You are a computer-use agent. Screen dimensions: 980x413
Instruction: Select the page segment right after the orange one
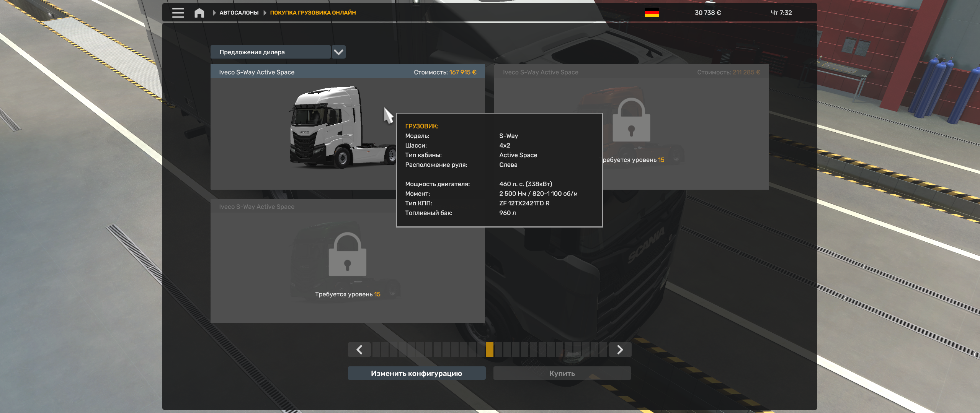pyautogui.click(x=498, y=350)
